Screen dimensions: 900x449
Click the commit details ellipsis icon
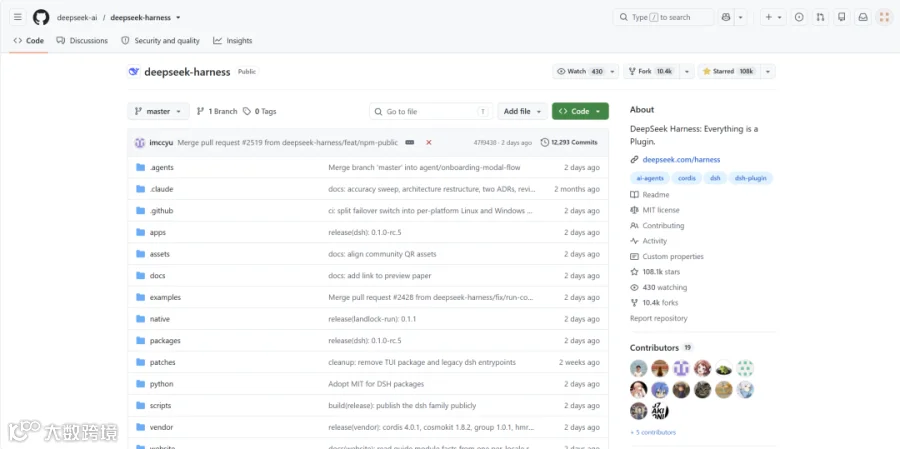[409, 142]
